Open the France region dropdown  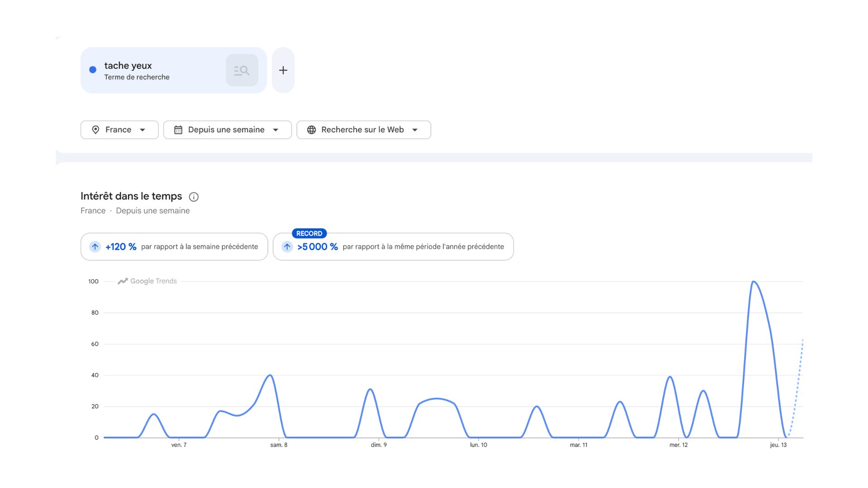119,130
